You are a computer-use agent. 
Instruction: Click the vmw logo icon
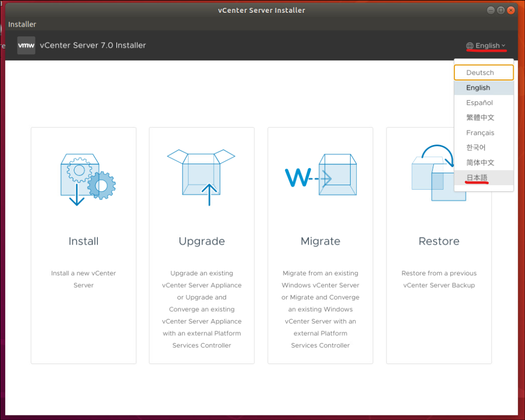pyautogui.click(x=26, y=45)
